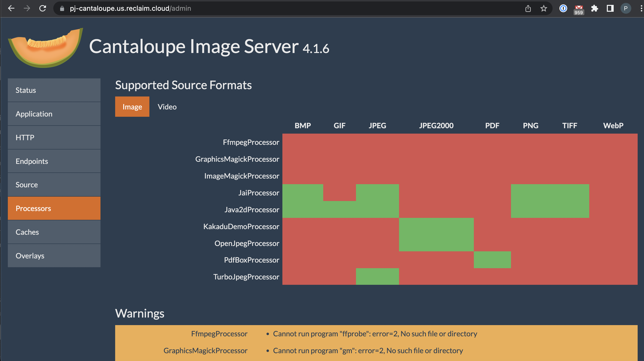
Task: Click green Java2dProcessor GIF cell
Action: (339, 209)
